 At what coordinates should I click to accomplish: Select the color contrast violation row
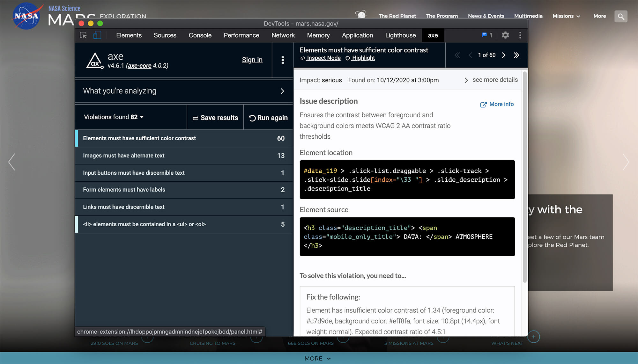point(184,138)
